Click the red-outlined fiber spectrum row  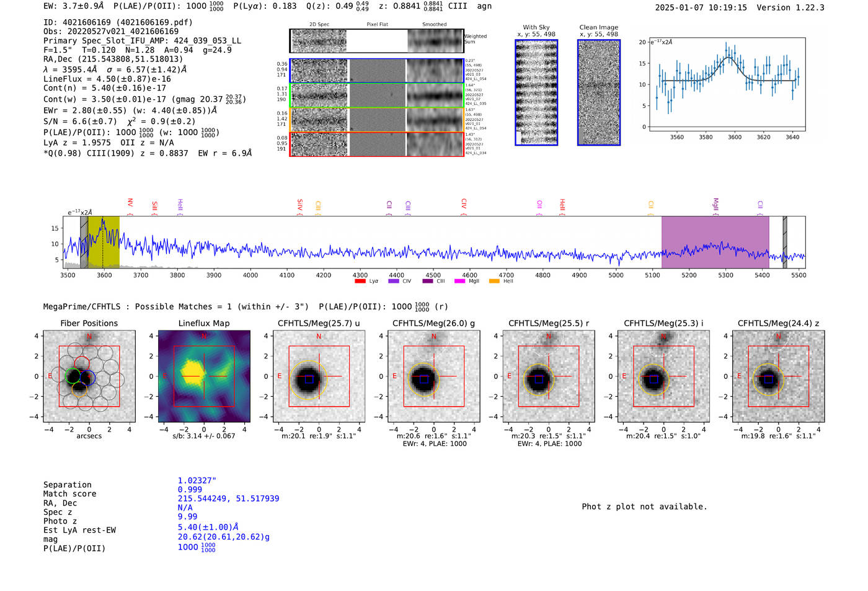(376, 144)
